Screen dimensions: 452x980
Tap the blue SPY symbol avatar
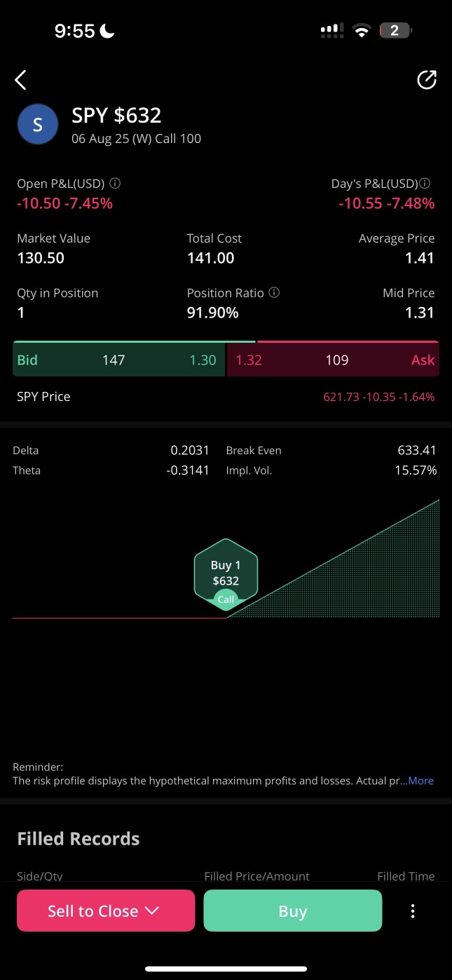[x=38, y=124]
